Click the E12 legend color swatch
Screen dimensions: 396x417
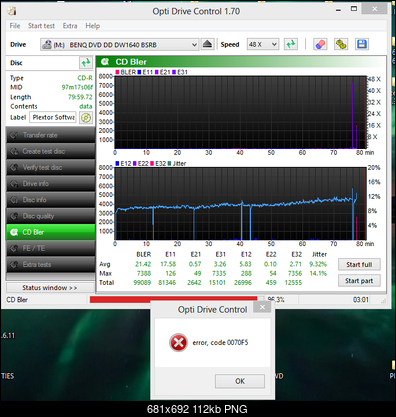click(117, 163)
